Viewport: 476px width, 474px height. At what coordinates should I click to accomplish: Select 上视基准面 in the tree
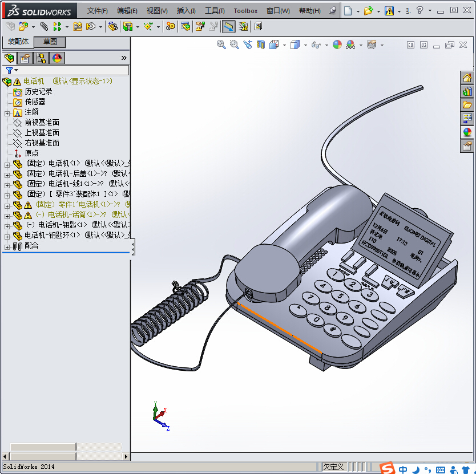(x=42, y=132)
